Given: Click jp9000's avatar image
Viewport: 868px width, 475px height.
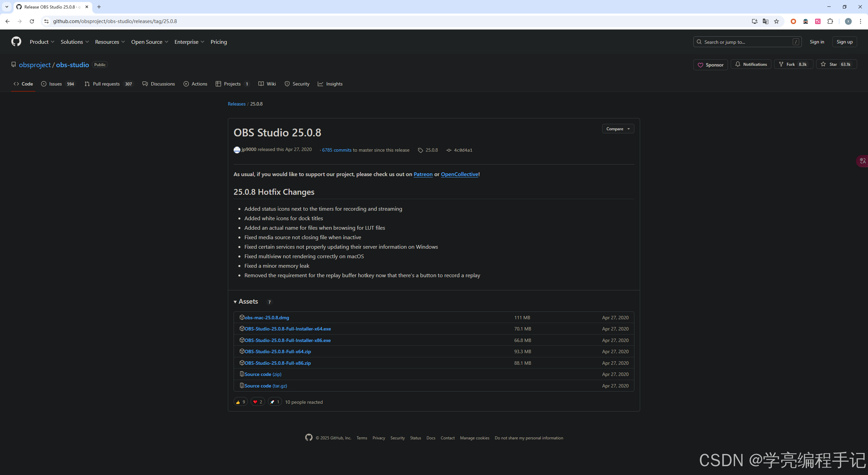Looking at the screenshot, I should (x=237, y=150).
